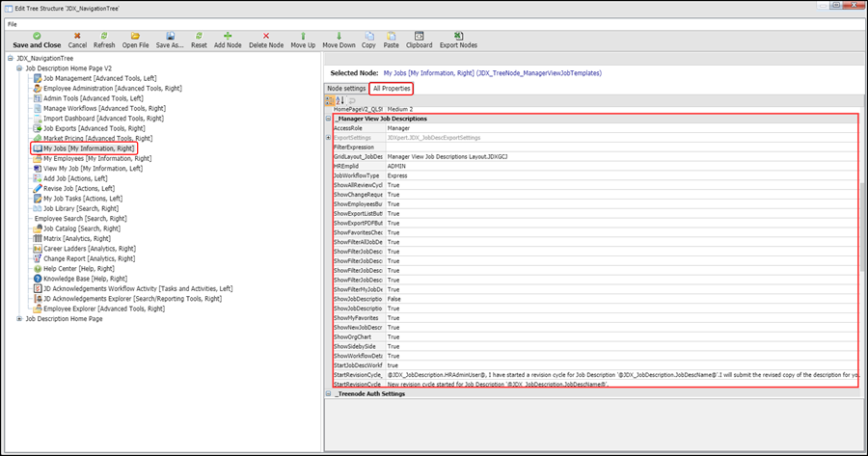Click the Open File folder icon
Screen dimensions: 868x456
135,35
